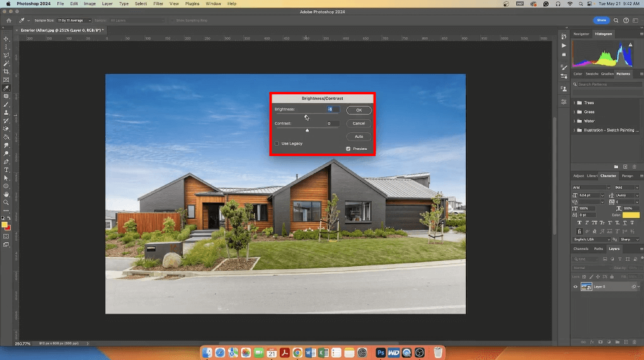The height and width of the screenshot is (360, 644).
Task: Open yellow Character text color swatch
Action: pos(631,215)
